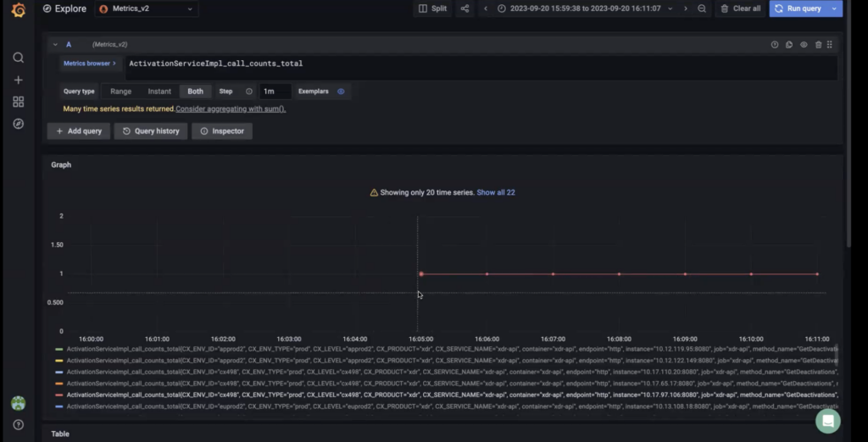The width and height of the screenshot is (868, 442).
Task: Click the Show all 22 link
Action: tap(496, 192)
